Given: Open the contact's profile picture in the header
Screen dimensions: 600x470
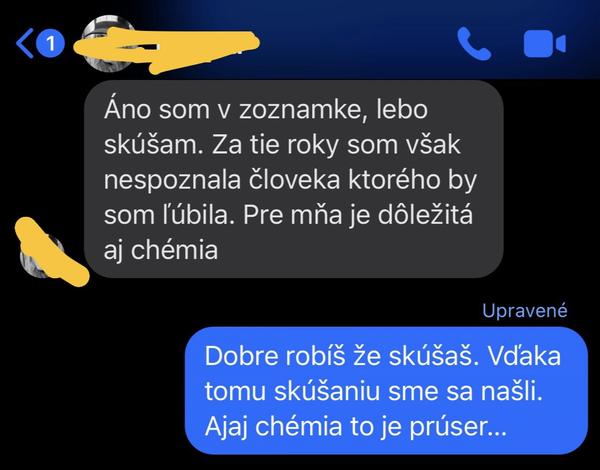Looking at the screenshot, I should click(x=108, y=42).
